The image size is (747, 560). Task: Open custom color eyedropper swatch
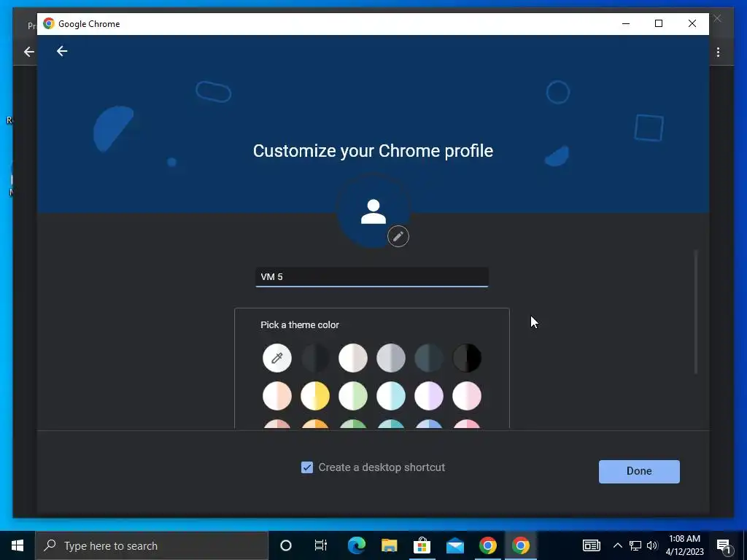point(276,357)
